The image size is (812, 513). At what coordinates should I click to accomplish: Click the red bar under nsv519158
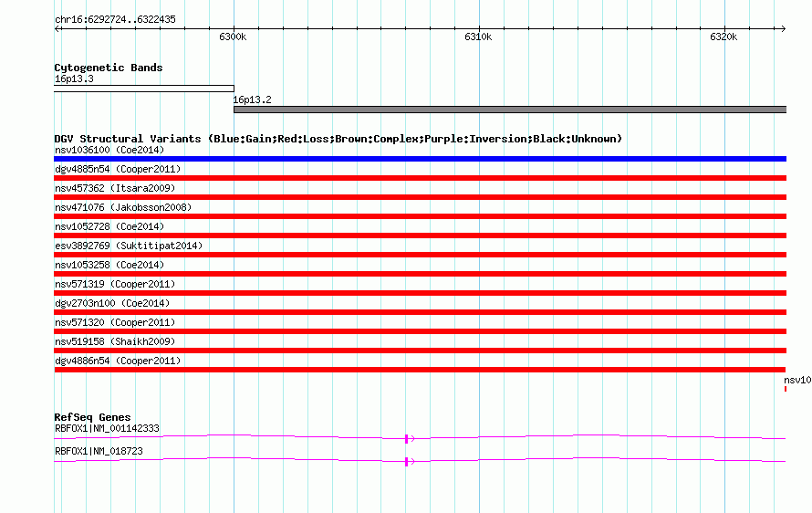420,351
